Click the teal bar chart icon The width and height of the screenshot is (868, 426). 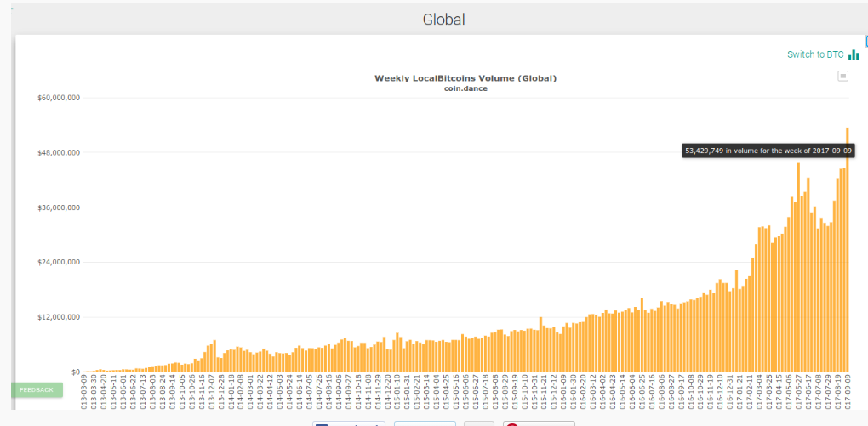[854, 55]
